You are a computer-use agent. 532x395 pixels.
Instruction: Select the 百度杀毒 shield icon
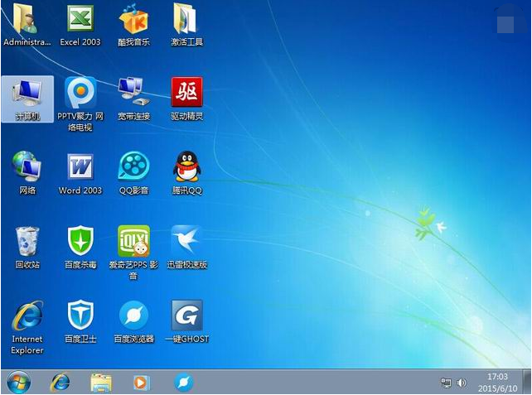[x=80, y=242]
